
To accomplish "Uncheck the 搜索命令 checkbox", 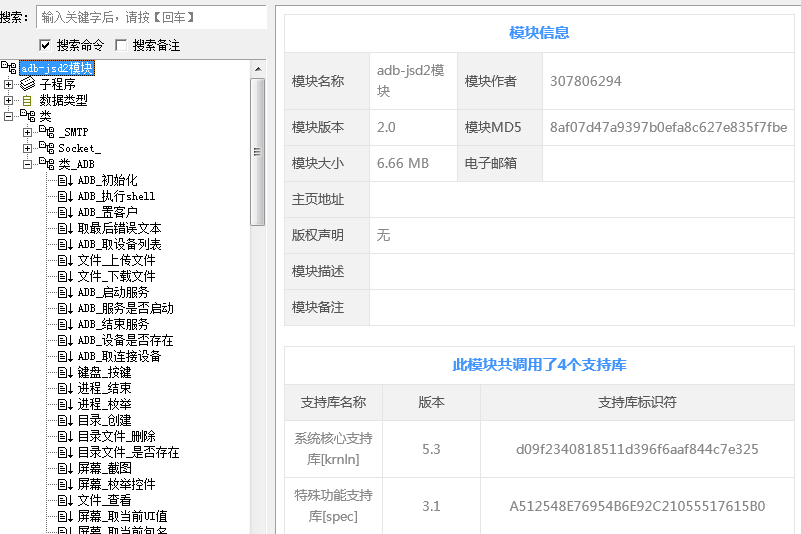I will click(x=45, y=45).
